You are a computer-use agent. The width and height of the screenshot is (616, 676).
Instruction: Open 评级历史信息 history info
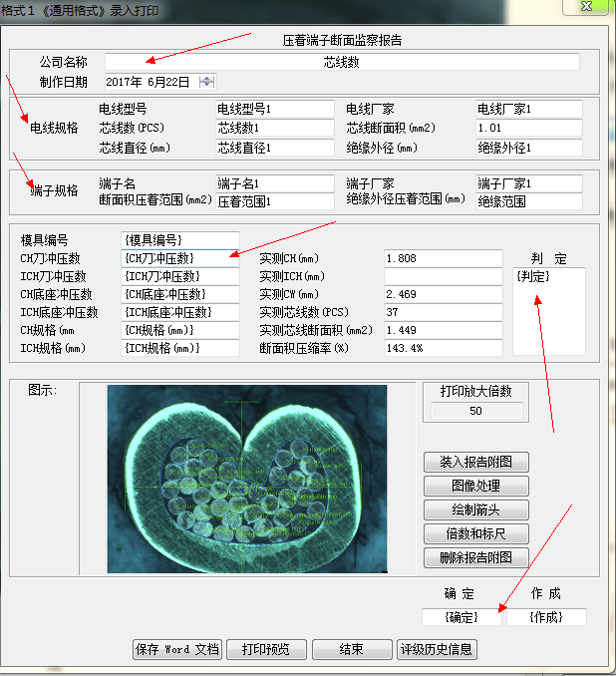438,649
